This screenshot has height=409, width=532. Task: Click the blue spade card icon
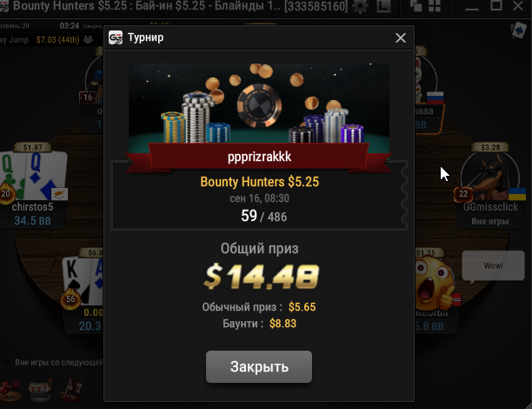click(518, 31)
